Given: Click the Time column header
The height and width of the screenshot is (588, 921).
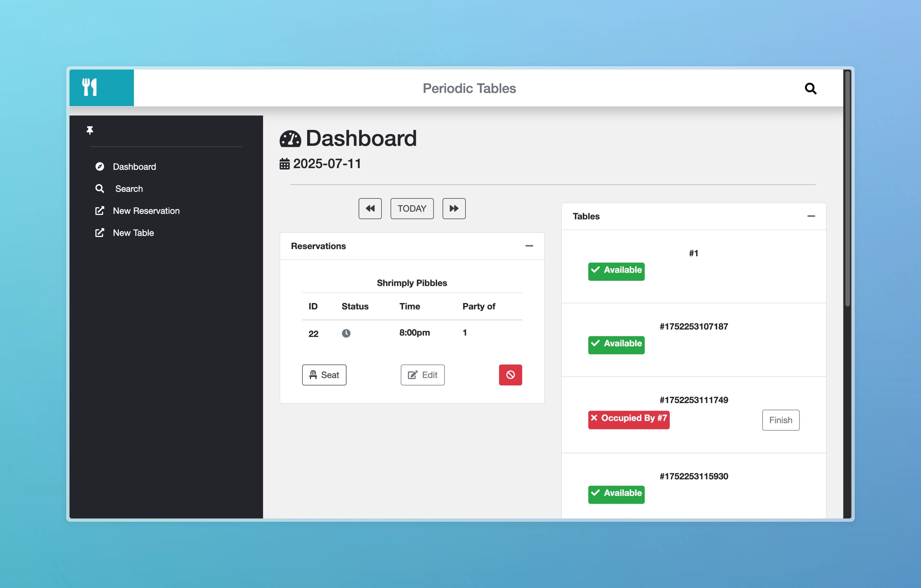Looking at the screenshot, I should tap(410, 306).
